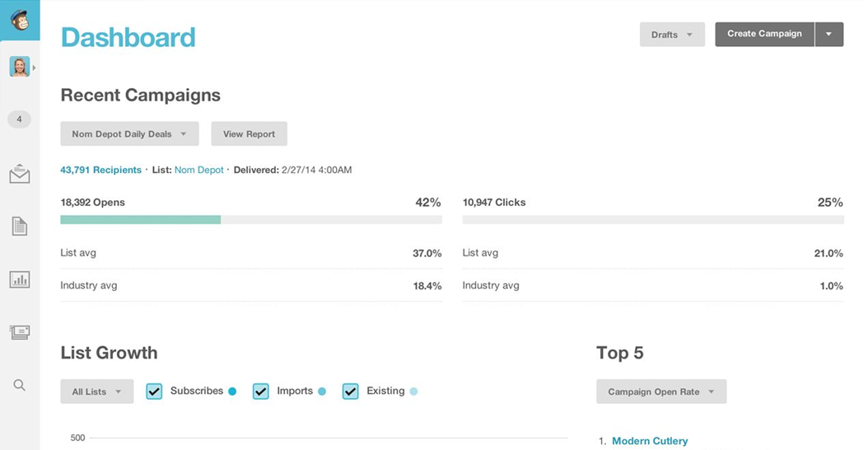Click the Opens progress bar

point(251,220)
